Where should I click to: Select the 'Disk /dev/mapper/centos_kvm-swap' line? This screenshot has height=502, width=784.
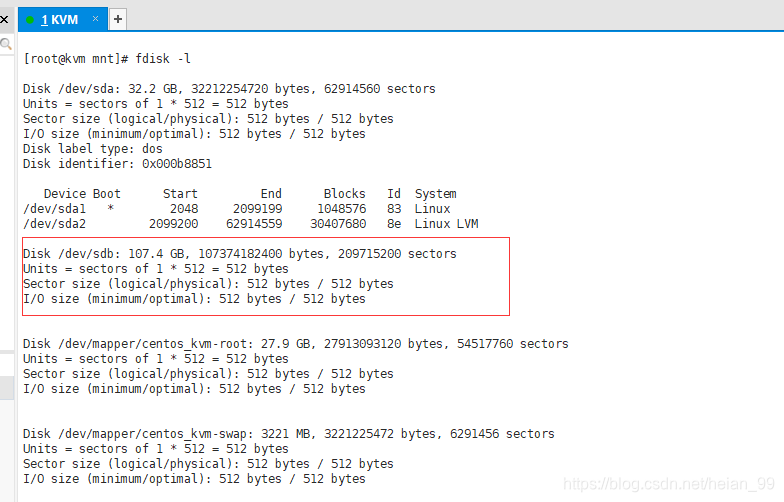(288, 434)
